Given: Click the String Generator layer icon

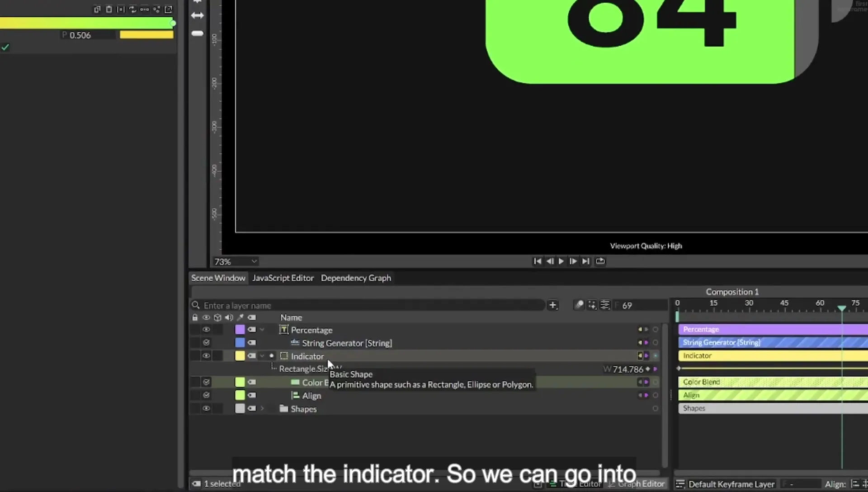Looking at the screenshot, I should point(295,343).
